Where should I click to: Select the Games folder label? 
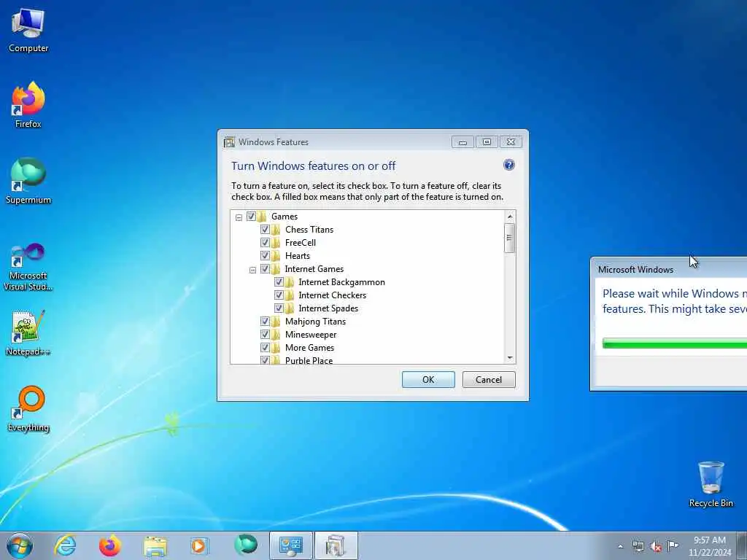point(285,216)
